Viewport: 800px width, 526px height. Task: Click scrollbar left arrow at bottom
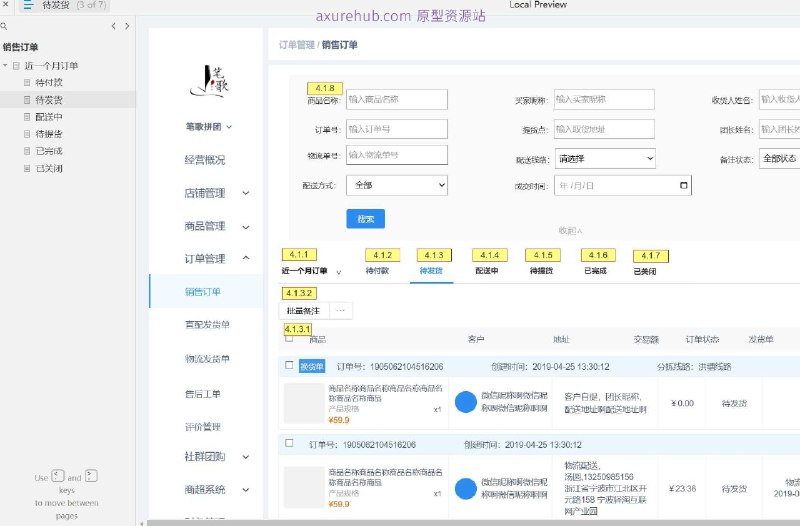[141, 523]
